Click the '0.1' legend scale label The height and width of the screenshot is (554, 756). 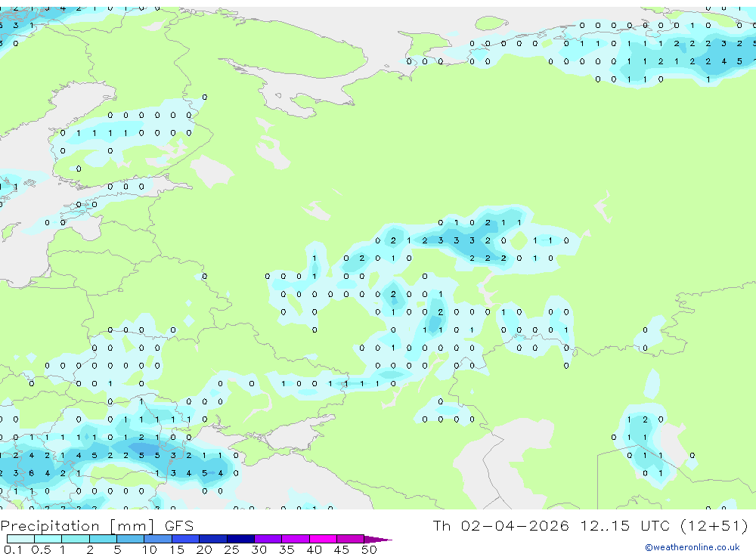pos(13,549)
